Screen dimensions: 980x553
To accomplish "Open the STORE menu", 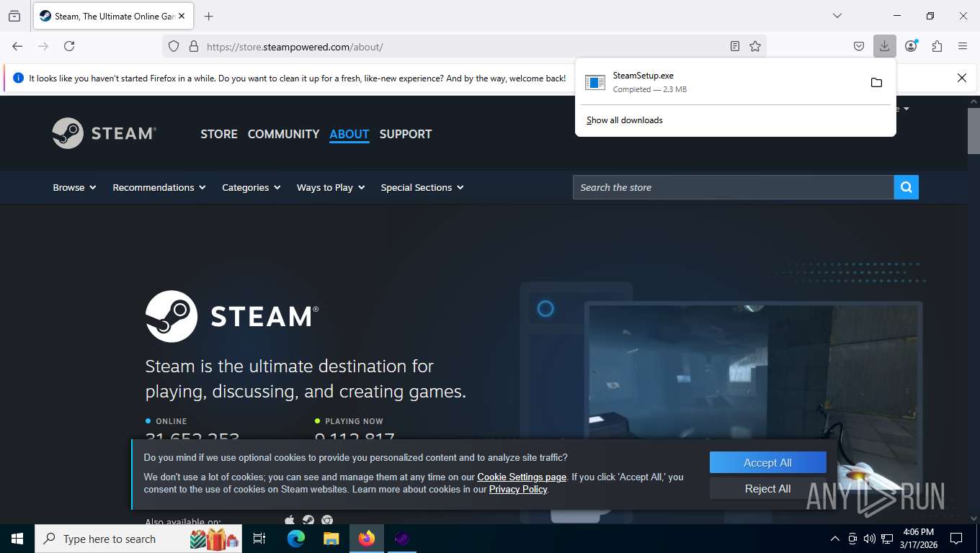I will [219, 134].
